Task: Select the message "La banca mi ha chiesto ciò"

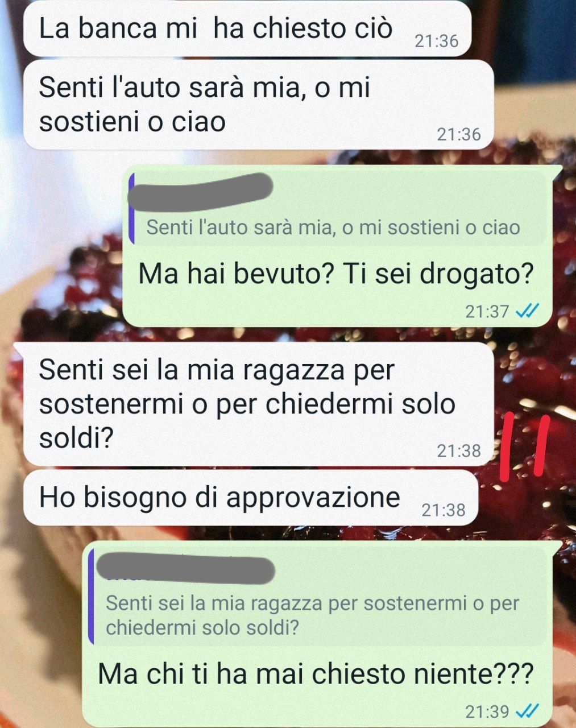Action: 247,28
